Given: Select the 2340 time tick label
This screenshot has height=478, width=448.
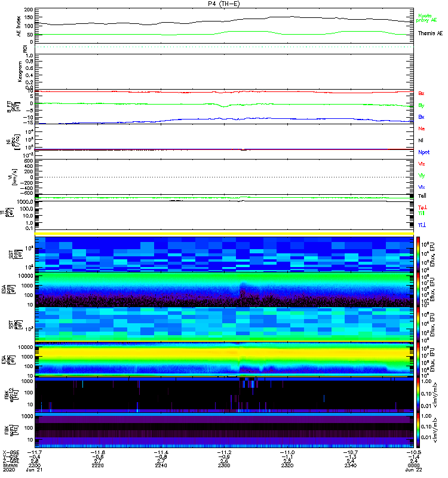Looking at the screenshot, I should point(351,465).
